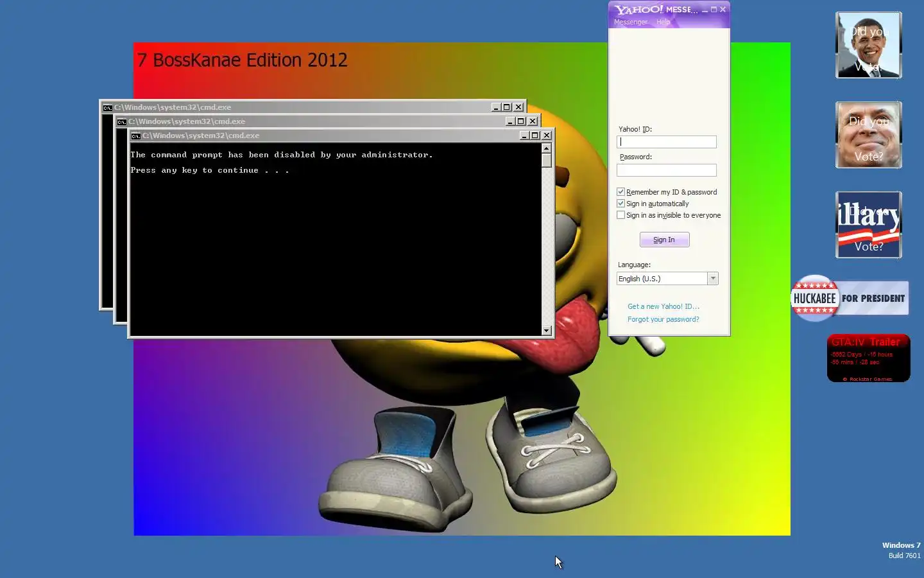Click the Yahoo! Messenger logo in title bar
Viewport: 924px width, 578px height.
click(638, 10)
